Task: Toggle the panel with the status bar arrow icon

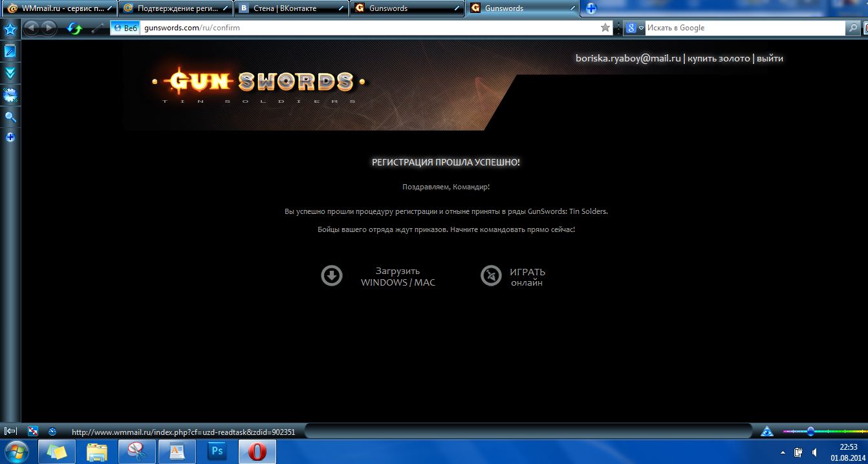Action: tap(10, 431)
